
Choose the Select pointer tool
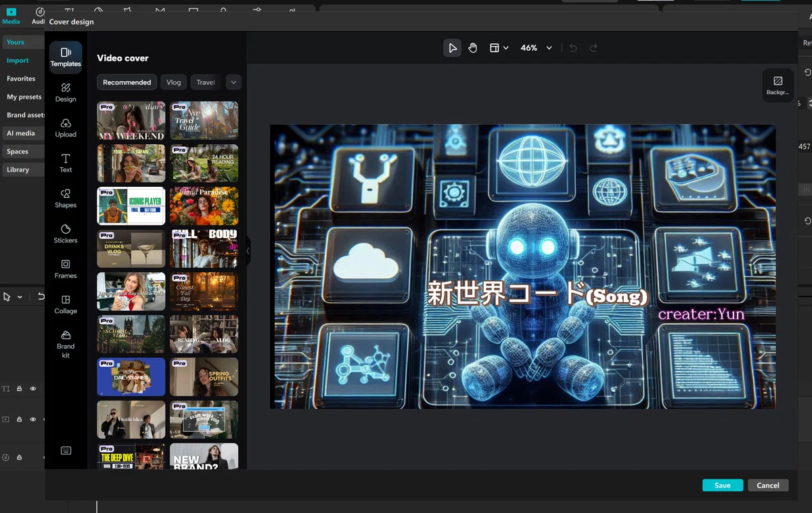(452, 48)
